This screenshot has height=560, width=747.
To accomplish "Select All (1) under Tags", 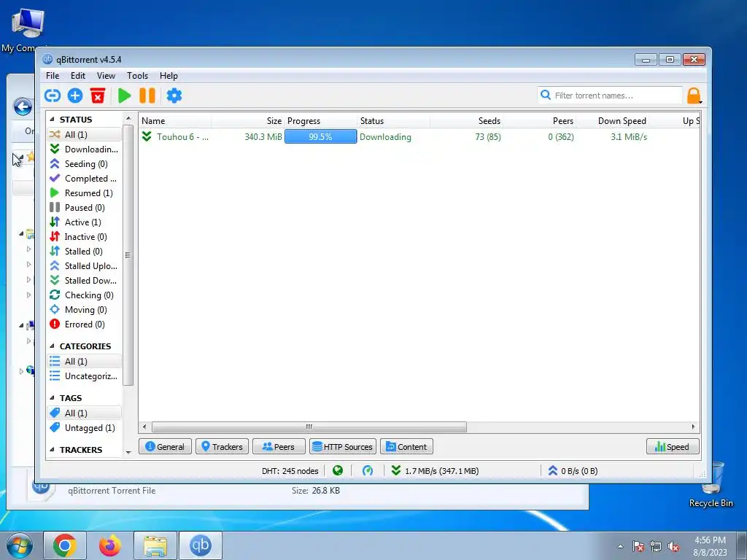I will pyautogui.click(x=85, y=413).
